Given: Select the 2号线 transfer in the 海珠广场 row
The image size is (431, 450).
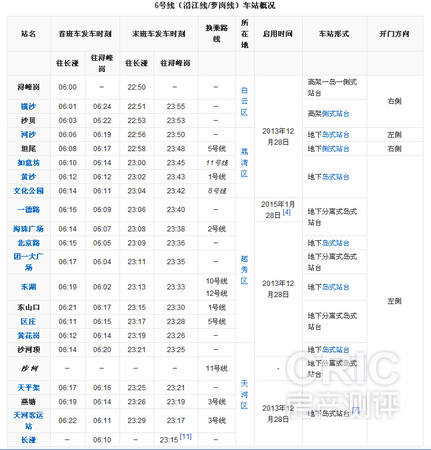Looking at the screenshot, I should tap(217, 229).
